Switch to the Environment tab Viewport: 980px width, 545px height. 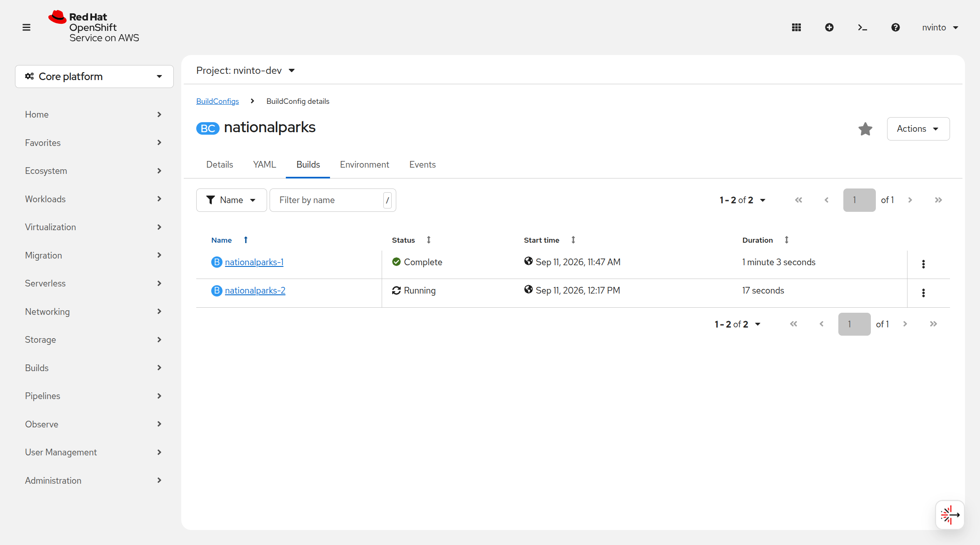(364, 165)
